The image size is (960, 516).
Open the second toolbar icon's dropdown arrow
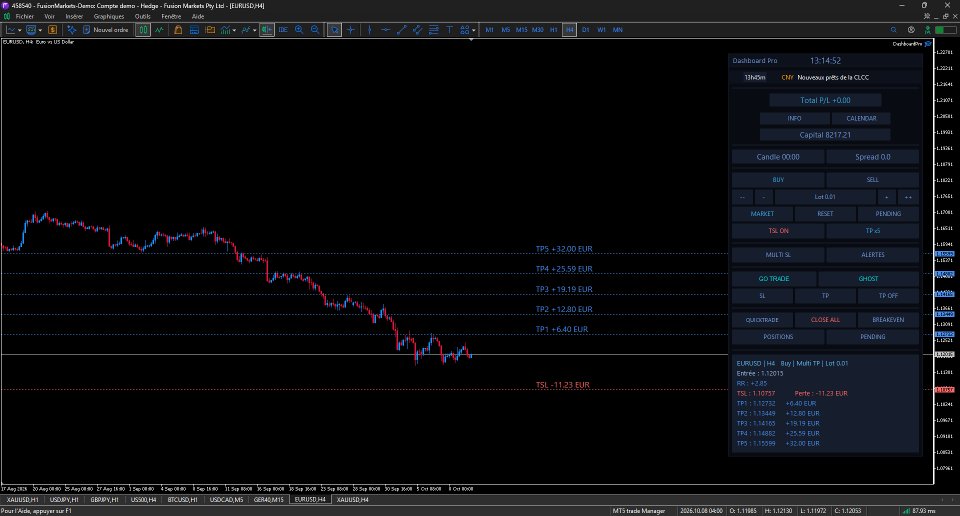click(x=40, y=30)
